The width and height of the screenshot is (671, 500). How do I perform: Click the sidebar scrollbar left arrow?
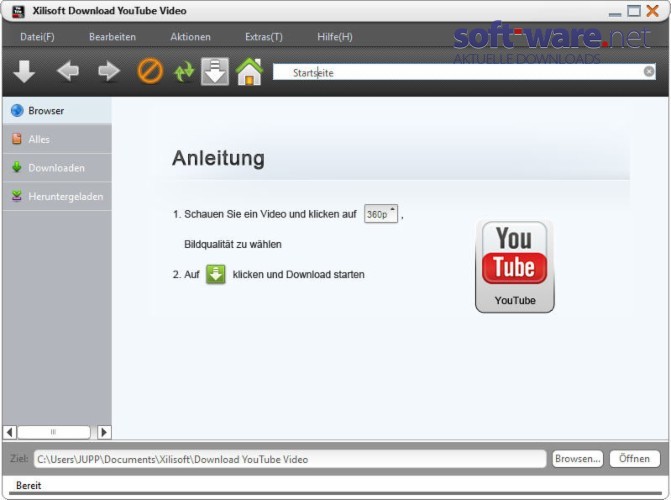(10, 432)
